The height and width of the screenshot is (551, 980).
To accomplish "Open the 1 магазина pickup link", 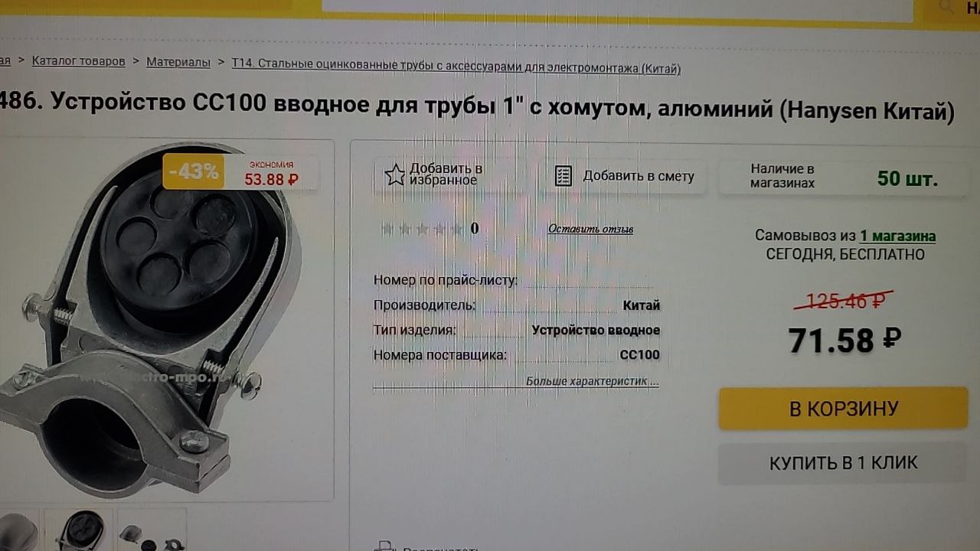I will [897, 236].
